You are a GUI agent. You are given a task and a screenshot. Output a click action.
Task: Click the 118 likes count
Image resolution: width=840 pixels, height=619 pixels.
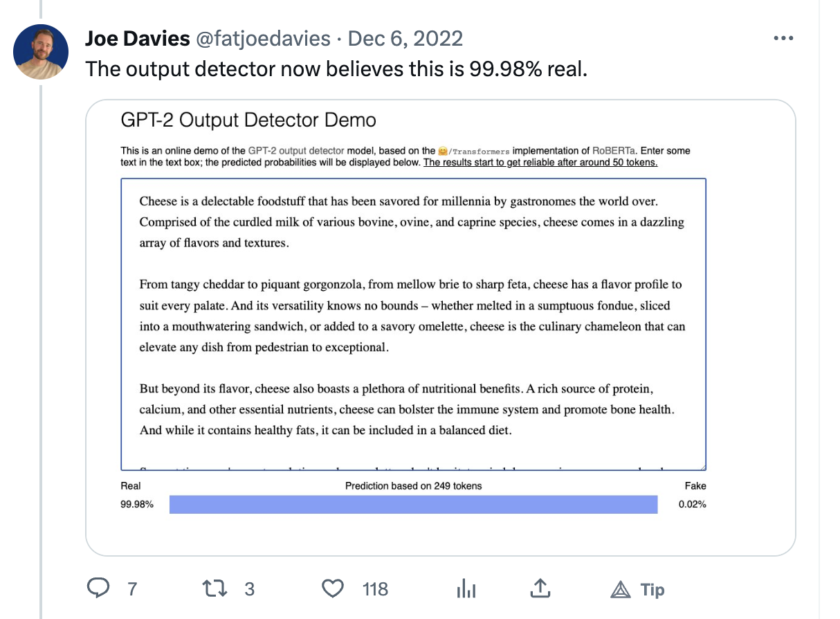pyautogui.click(x=376, y=589)
